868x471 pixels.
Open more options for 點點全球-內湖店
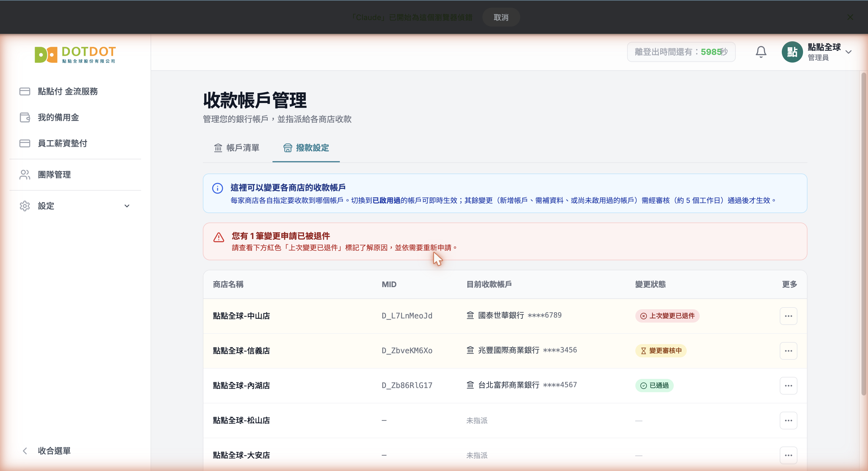click(x=788, y=385)
